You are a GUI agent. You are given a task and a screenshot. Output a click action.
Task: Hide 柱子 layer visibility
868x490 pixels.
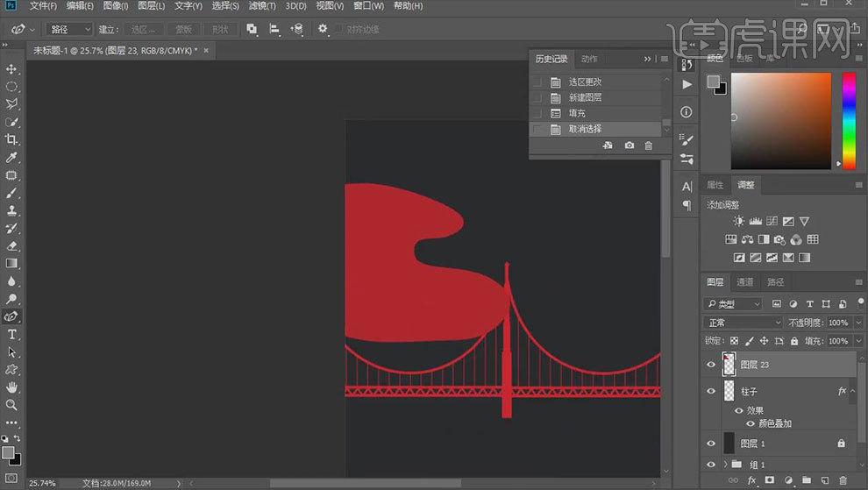(x=711, y=391)
